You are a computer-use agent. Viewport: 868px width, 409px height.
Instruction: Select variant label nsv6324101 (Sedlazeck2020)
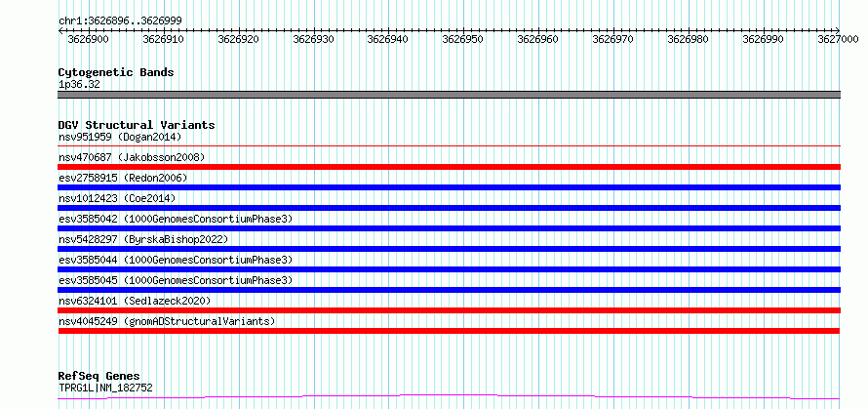135,301
